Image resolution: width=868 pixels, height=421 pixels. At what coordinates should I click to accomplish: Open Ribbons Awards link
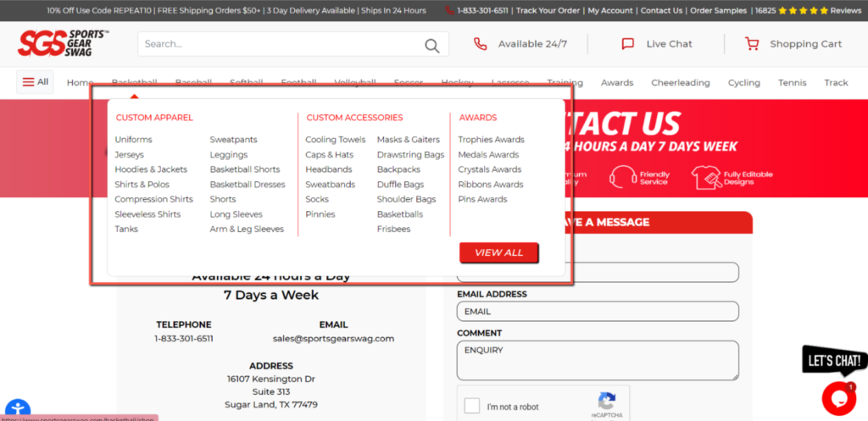[491, 184]
